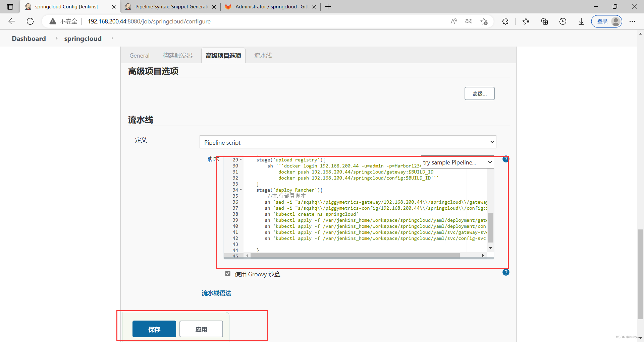Toggle the 使用 Groovy 沙盒 checkbox

click(x=228, y=274)
